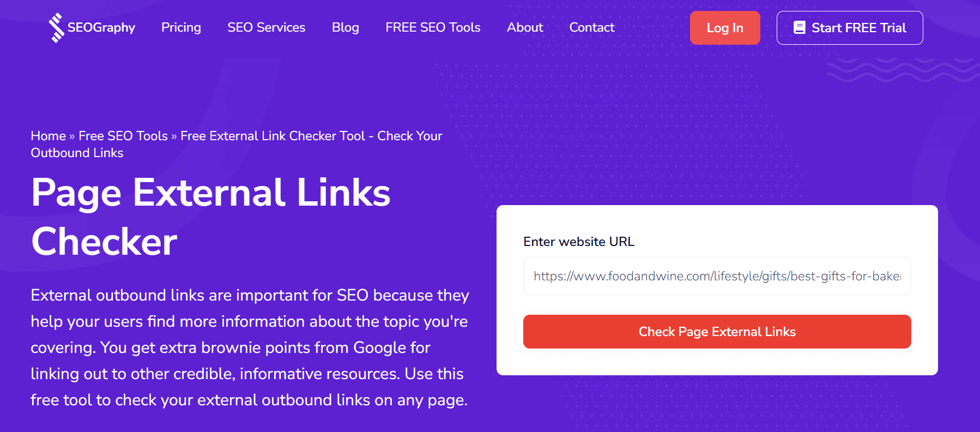Viewport: 980px width, 432px height.
Task: Open the Pricing page from navigation
Action: click(x=181, y=28)
